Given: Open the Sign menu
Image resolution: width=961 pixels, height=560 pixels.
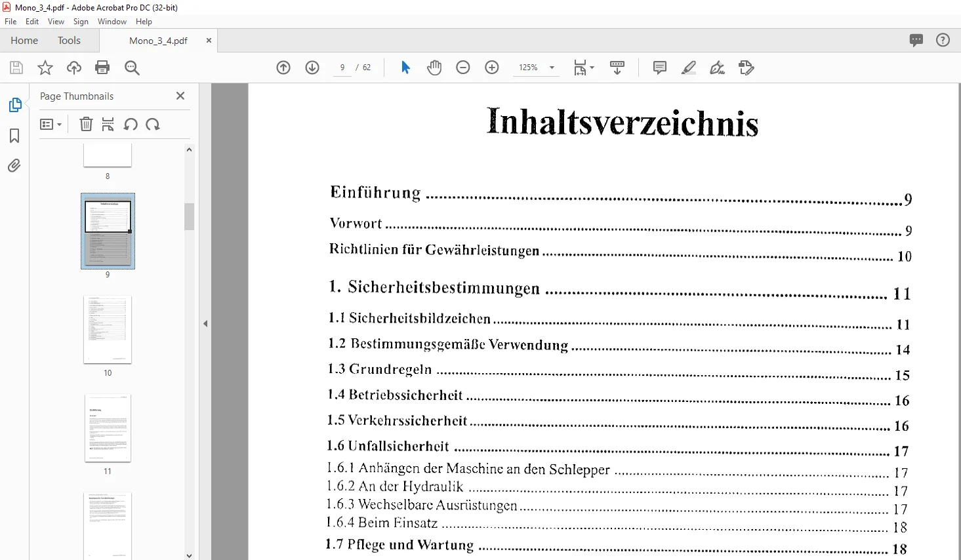Looking at the screenshot, I should (81, 22).
